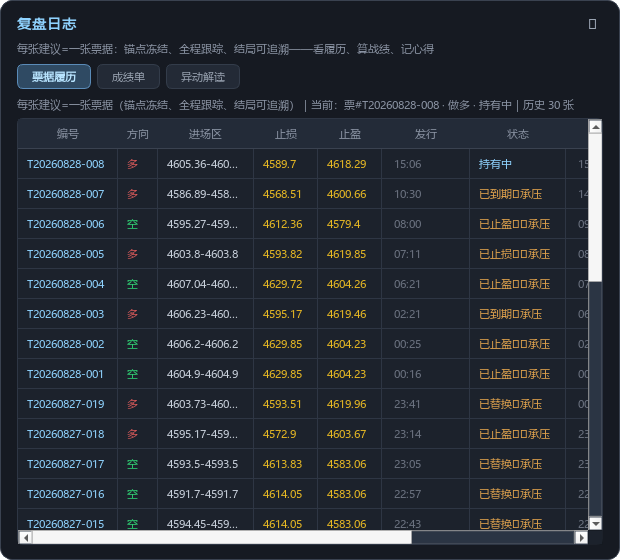Open ticket T20260828-006

(x=66, y=224)
